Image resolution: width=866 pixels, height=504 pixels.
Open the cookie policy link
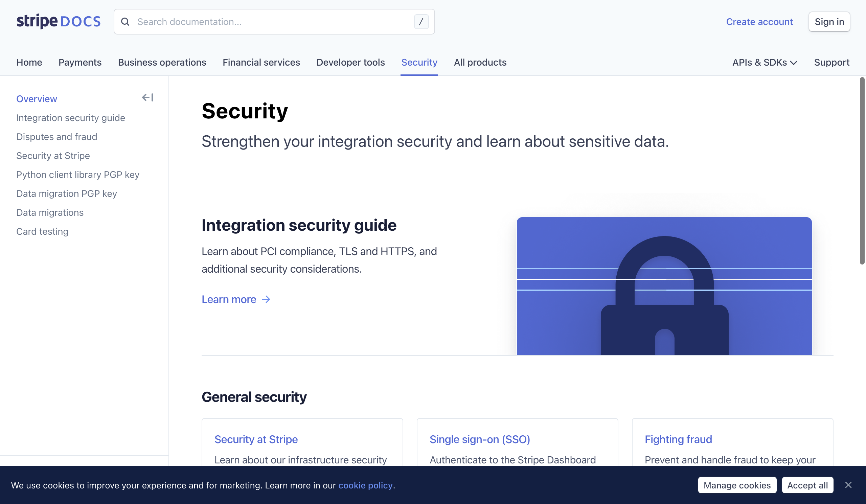click(x=365, y=485)
